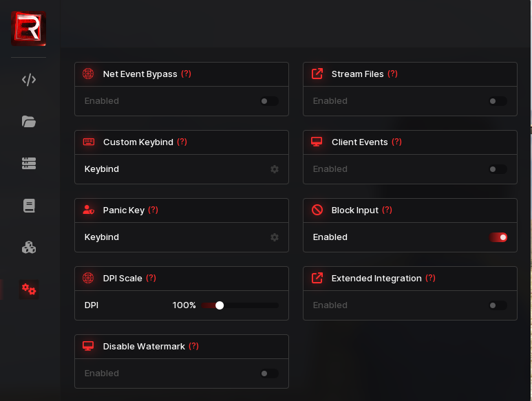Screen dimensions: 532x401
Task: Select the server list sidebar icon
Action: (29, 164)
